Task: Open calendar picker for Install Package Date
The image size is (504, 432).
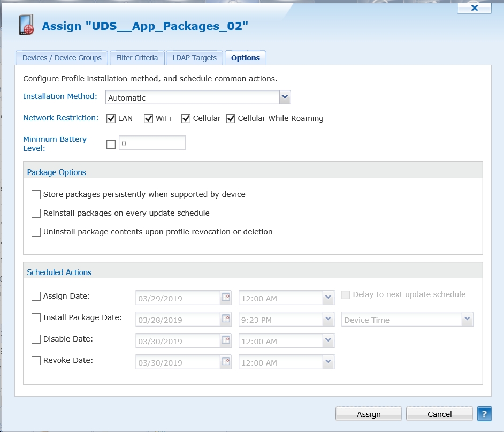Action: tap(226, 319)
